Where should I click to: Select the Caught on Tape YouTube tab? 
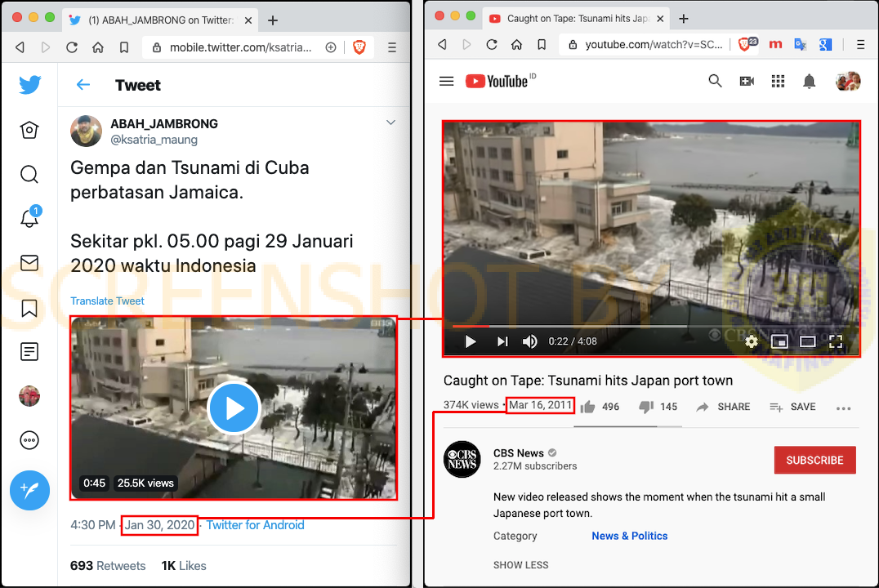(x=574, y=19)
